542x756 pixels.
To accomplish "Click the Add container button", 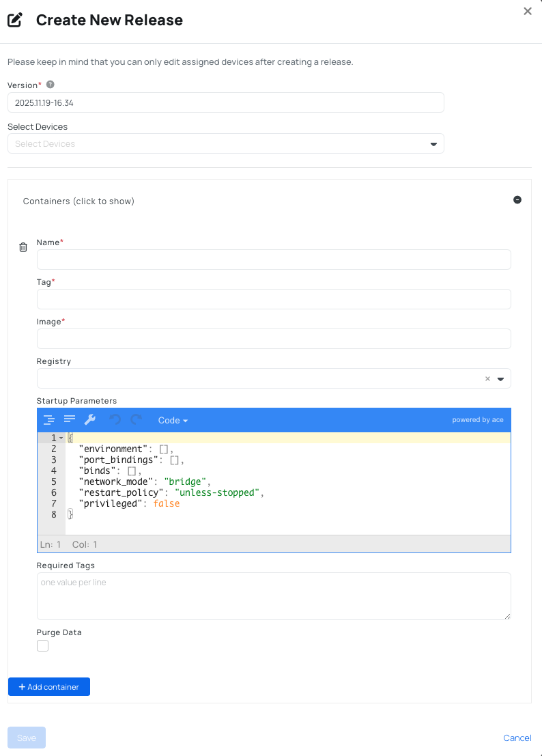I will pos(48,686).
